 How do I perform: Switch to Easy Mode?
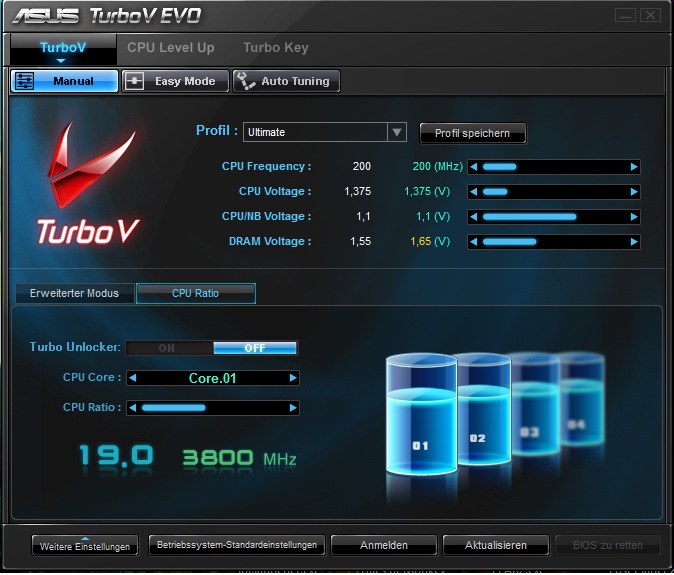[175, 81]
